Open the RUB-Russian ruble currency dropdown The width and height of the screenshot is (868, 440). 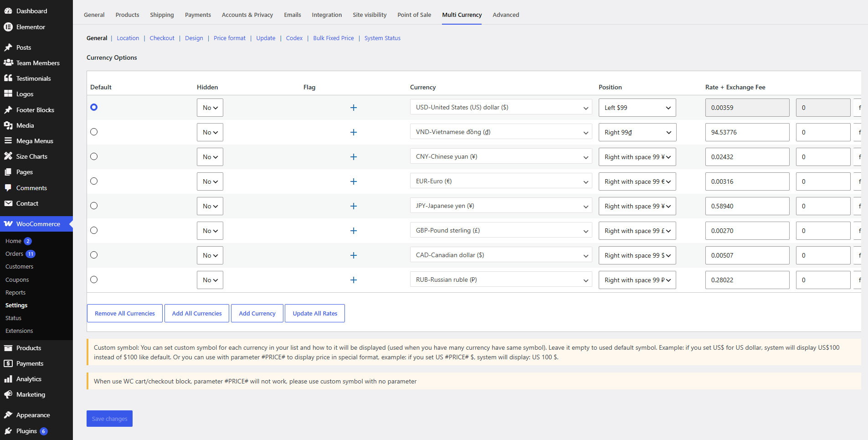501,280
